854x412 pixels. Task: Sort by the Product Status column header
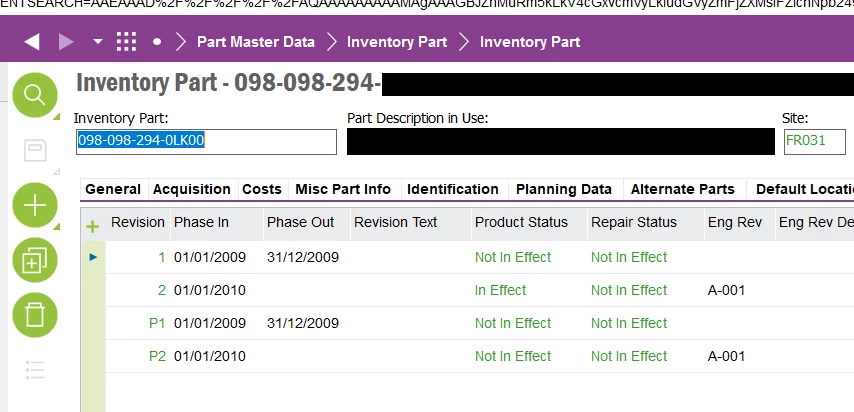click(x=521, y=222)
